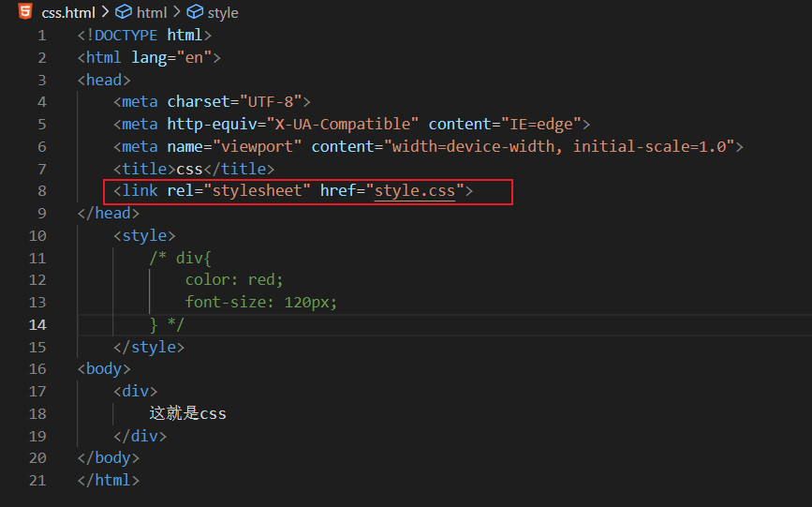This screenshot has height=507, width=812.
Task: Click breadcrumb chevron after css.html
Action: click(105, 11)
